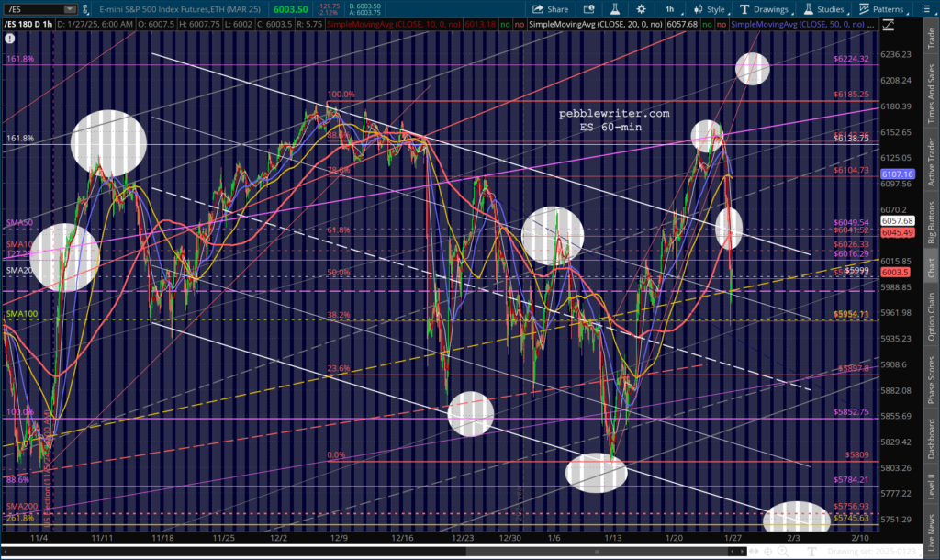This screenshot has height=560, width=940.
Task: Open the Drawings menu
Action: tap(765, 9)
